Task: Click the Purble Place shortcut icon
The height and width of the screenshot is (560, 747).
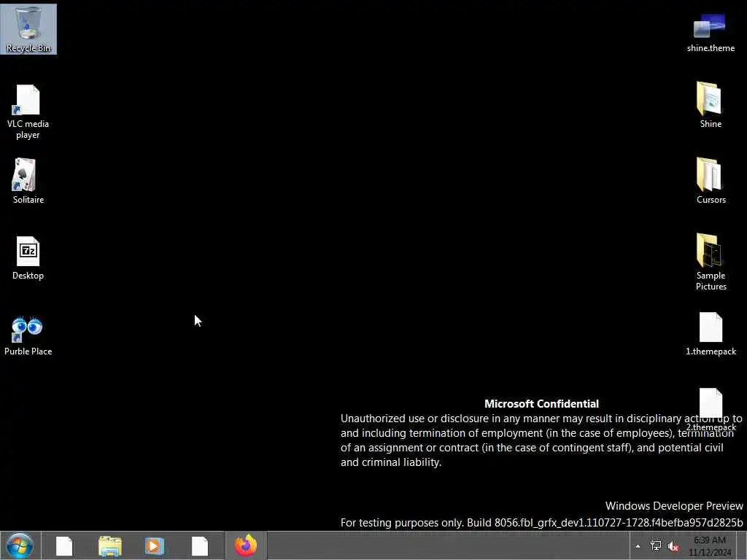Action: point(28,335)
